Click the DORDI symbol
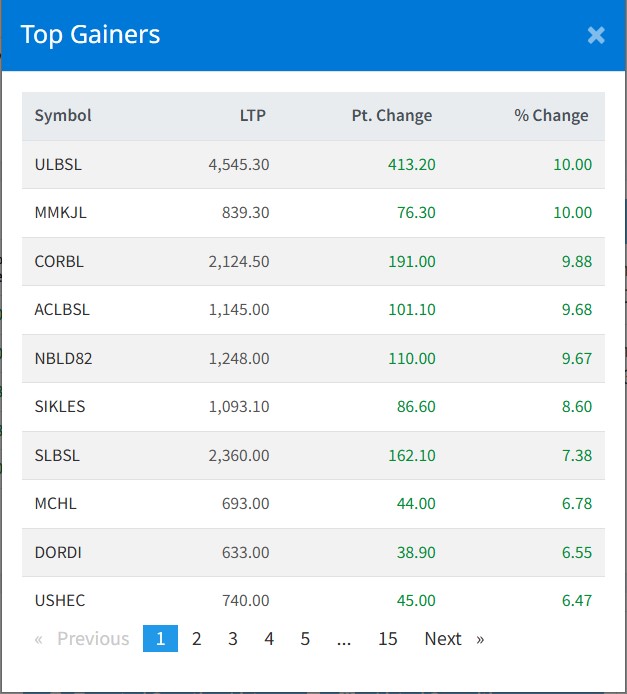Image resolution: width=627 pixels, height=694 pixels. point(56,552)
